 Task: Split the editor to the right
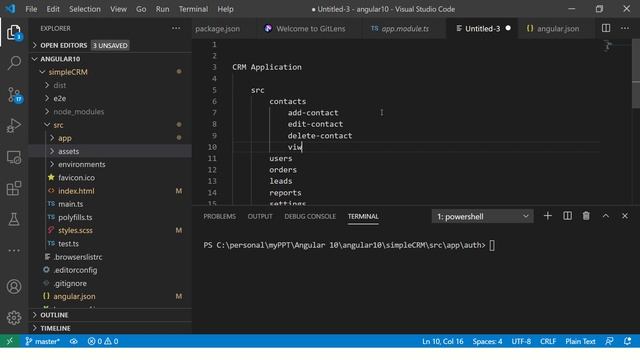606,28
